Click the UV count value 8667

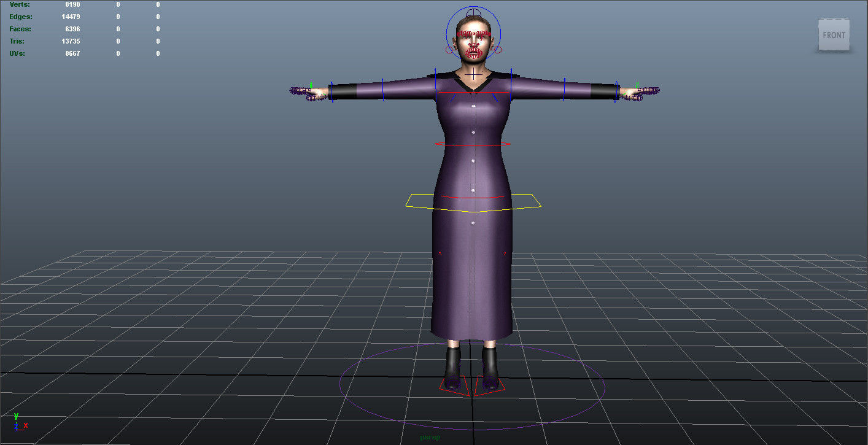(72, 53)
